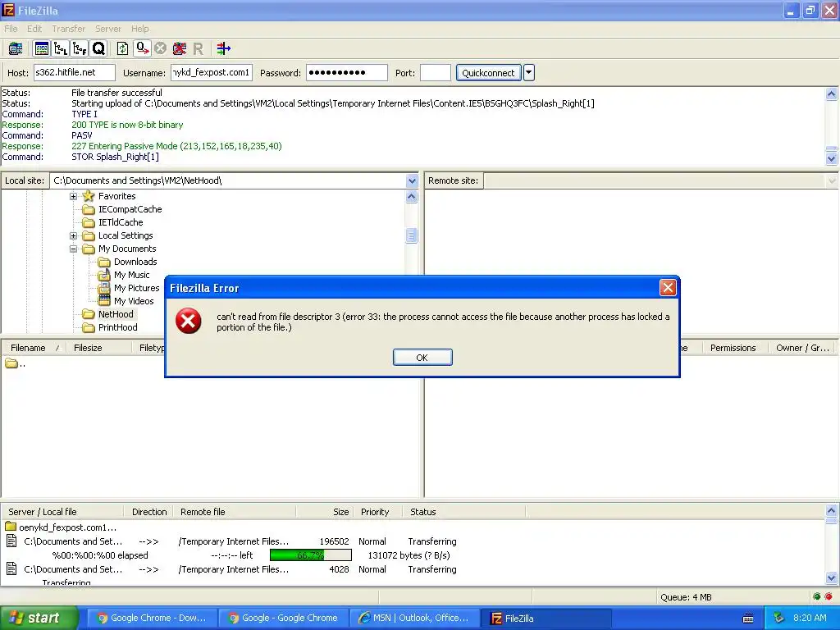Click the keyboard tray icon in taskbar
This screenshot has height=630, width=840.
tap(748, 619)
